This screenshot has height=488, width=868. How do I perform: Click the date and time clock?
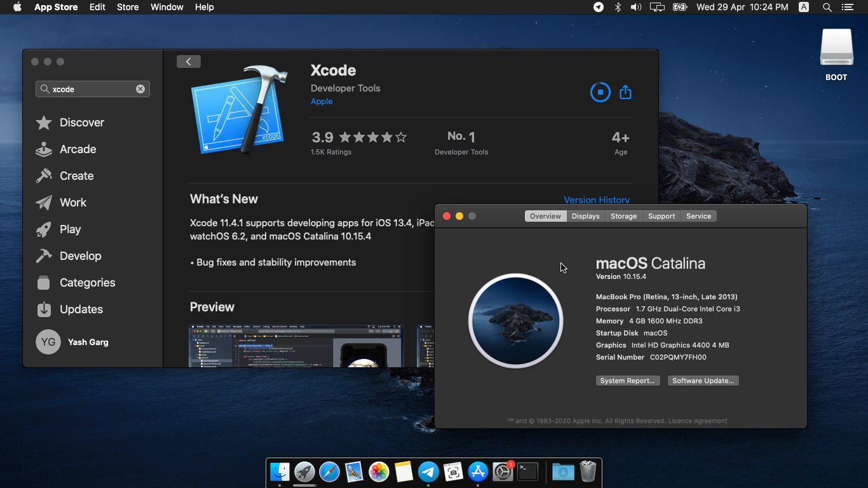[x=742, y=7]
